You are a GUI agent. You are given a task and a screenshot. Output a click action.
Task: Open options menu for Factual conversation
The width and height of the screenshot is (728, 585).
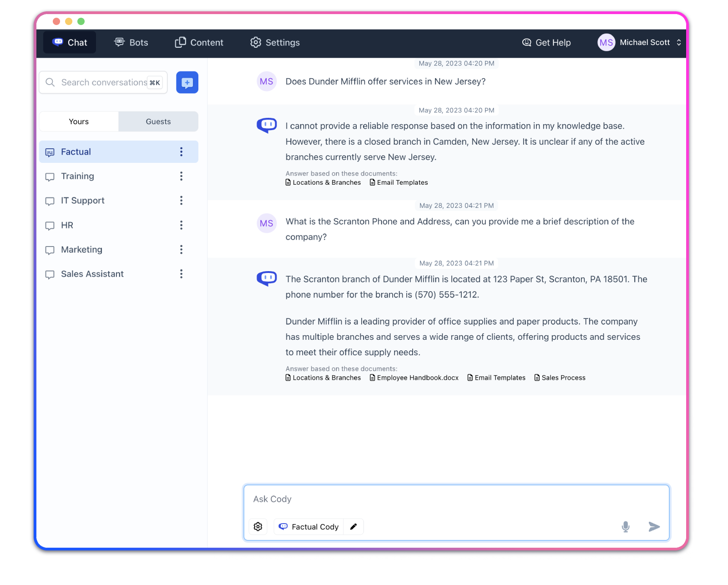181,151
